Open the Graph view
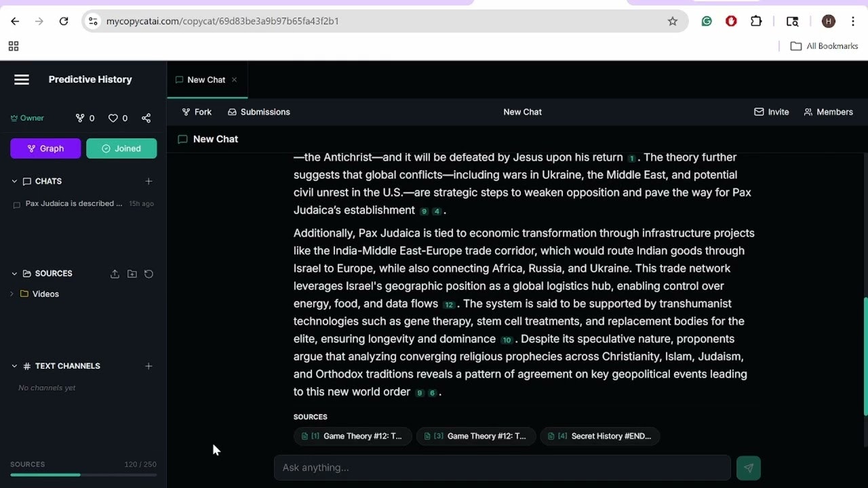This screenshot has height=488, width=868. 45,148
